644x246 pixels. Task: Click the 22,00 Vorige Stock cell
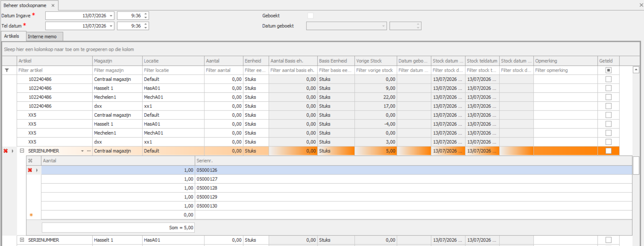pos(376,97)
